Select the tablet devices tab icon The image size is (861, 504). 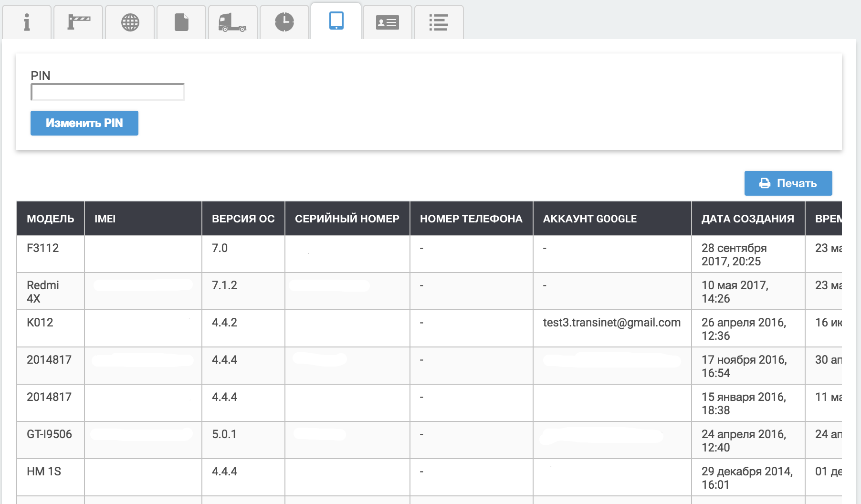(336, 21)
